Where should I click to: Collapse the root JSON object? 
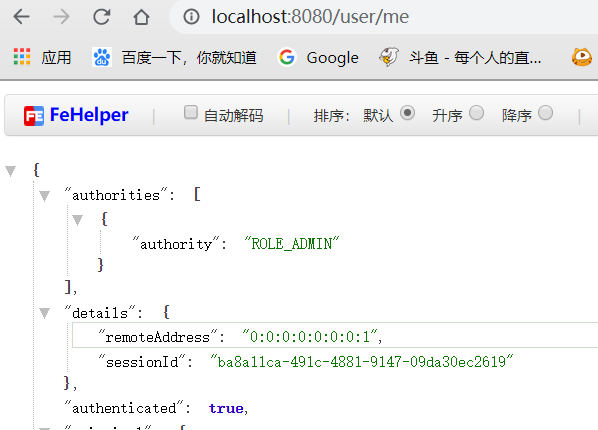11,171
